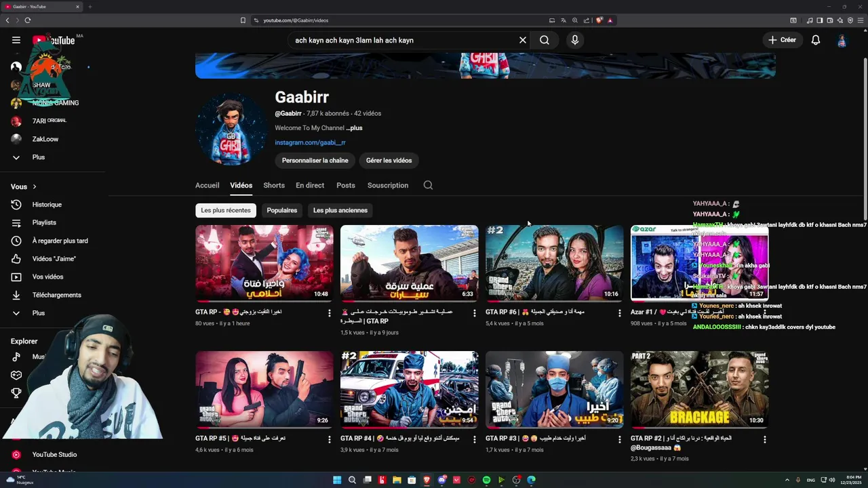The width and height of the screenshot is (868, 488).
Task: Open taskbar weather widget 14°C
Action: pyautogui.click(x=19, y=480)
